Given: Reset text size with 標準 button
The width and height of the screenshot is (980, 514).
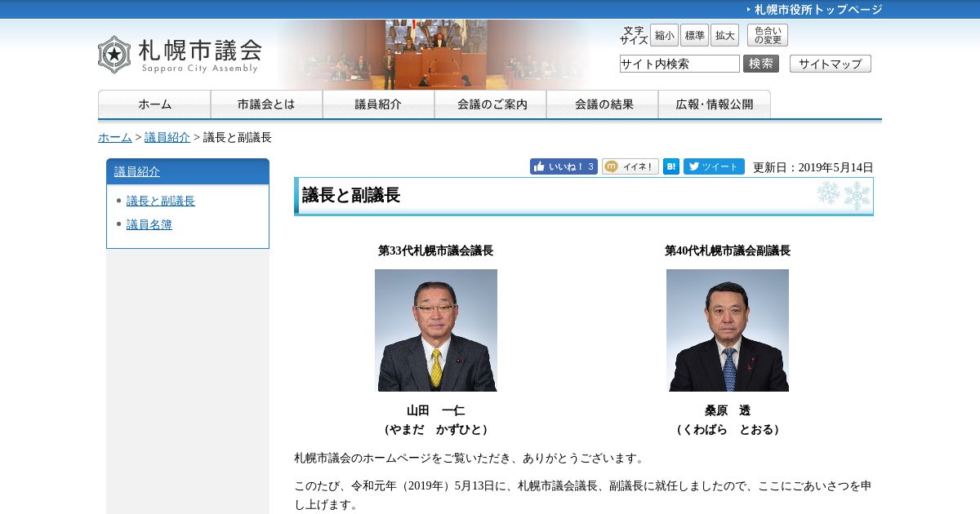Looking at the screenshot, I should [x=694, y=35].
